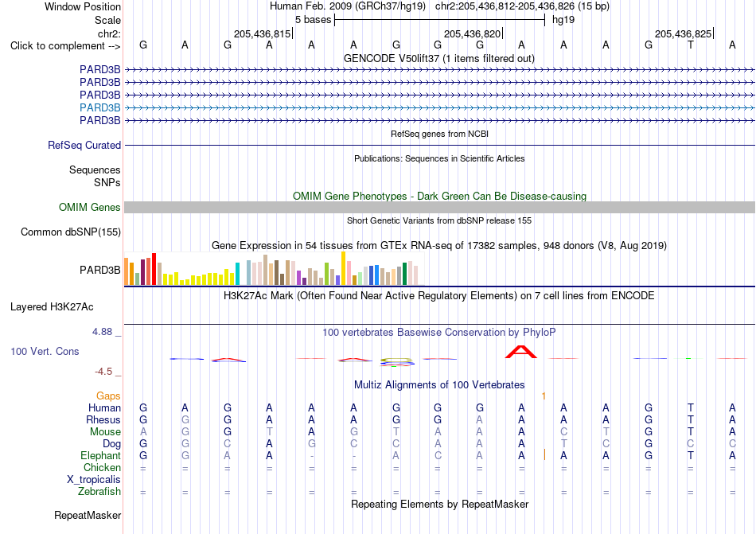Screen dimensions: 756x534
Task: Open the H3K27Ac Mark track title
Action: (439, 295)
